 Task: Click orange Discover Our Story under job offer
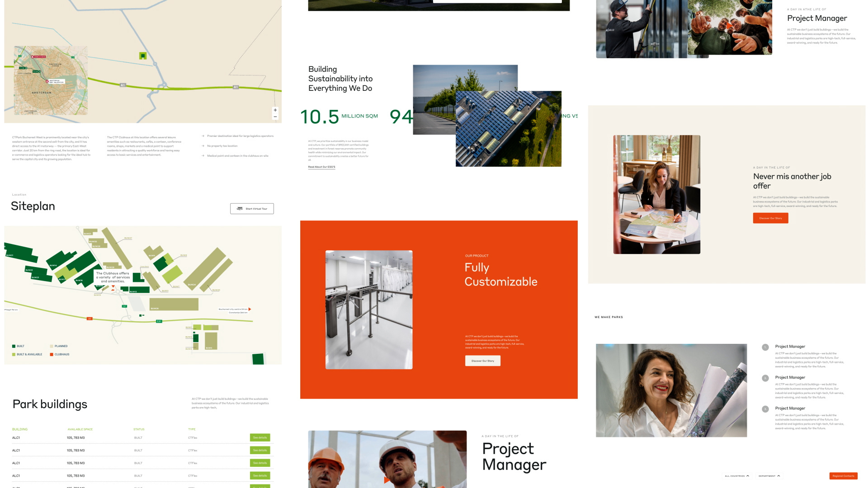pyautogui.click(x=770, y=218)
